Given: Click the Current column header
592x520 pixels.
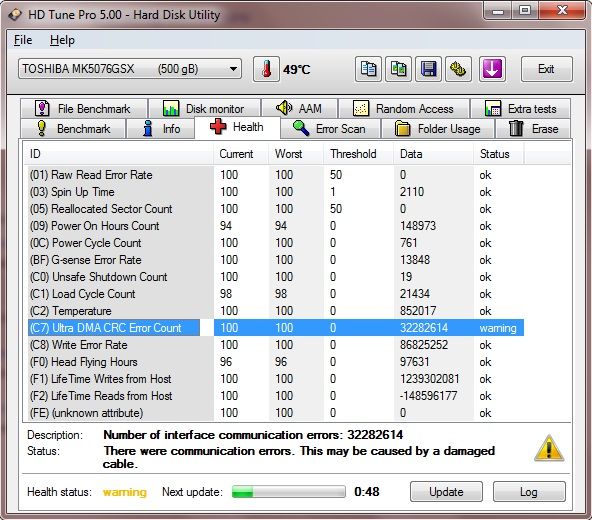Looking at the screenshot, I should 241,154.
